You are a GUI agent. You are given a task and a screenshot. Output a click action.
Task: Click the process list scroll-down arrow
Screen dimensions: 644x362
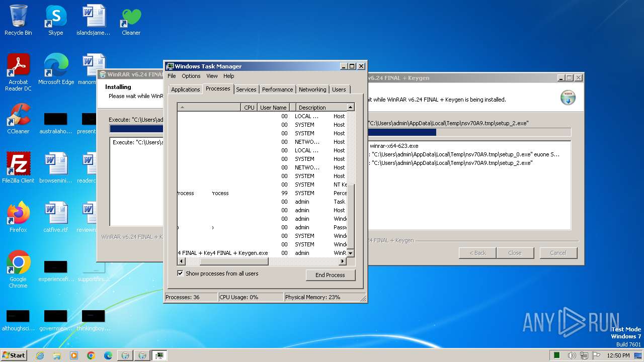[x=351, y=253]
